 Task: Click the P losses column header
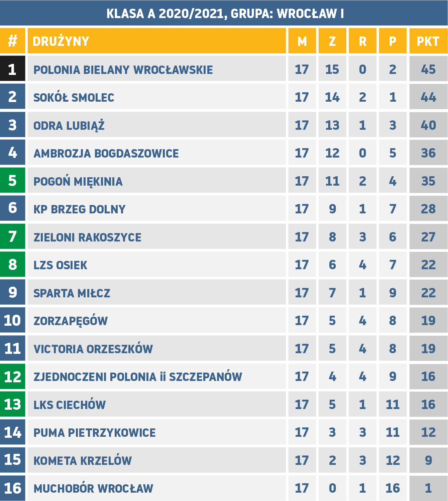pyautogui.click(x=393, y=41)
